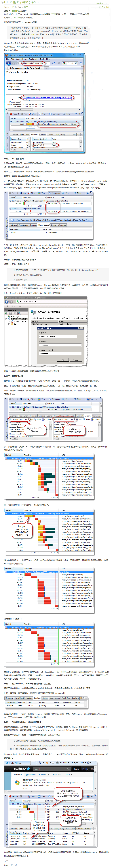Viewport: 114px width, 868px height.
Task: Click Firefox back arrow in cache page window
Action: pyautogui.click(x=9, y=63)
